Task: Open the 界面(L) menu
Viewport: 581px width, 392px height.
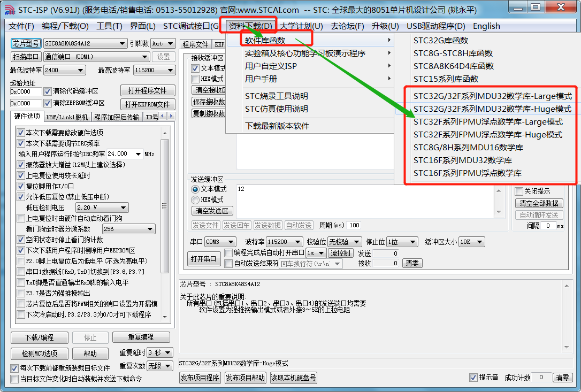Action: (142, 26)
